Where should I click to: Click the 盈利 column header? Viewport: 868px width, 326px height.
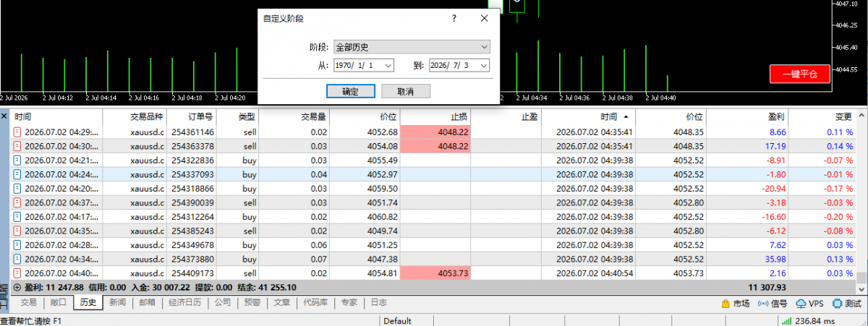[x=748, y=116]
